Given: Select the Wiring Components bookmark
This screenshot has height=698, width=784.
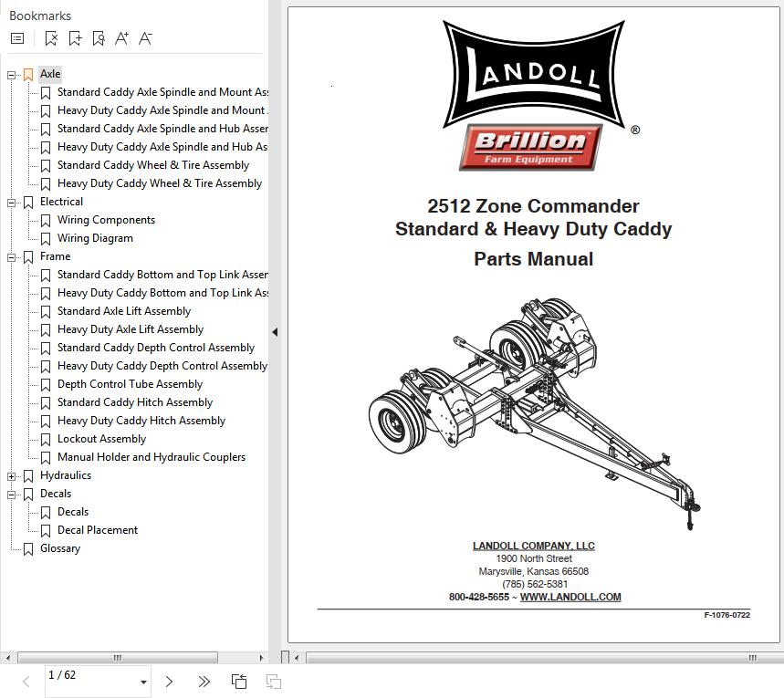Looking at the screenshot, I should click(106, 220).
